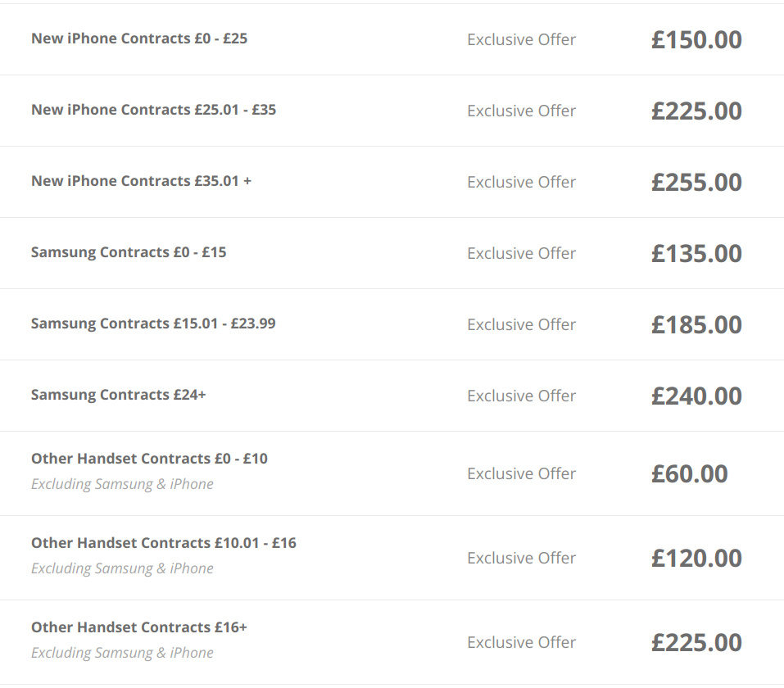Screen dimensions: 784x688
Task: Select the £240.00 cashback value
Action: (696, 396)
